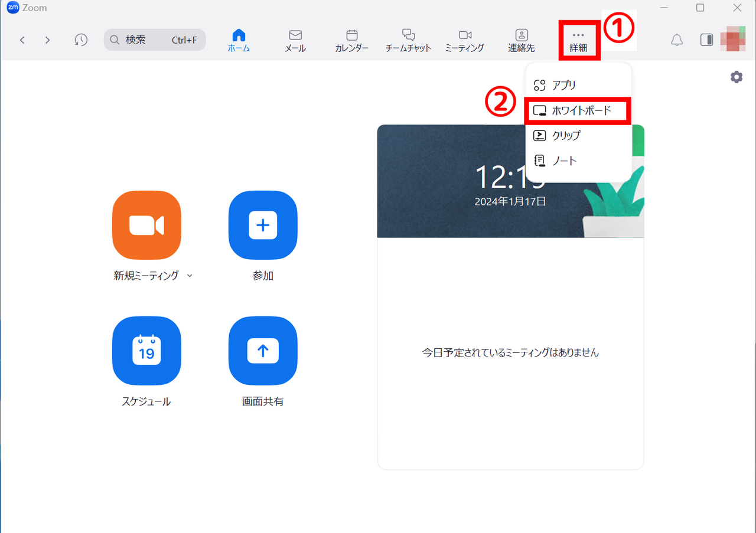This screenshot has width=756, height=533.
Task: Open the 詳細 more menu
Action: click(x=579, y=41)
